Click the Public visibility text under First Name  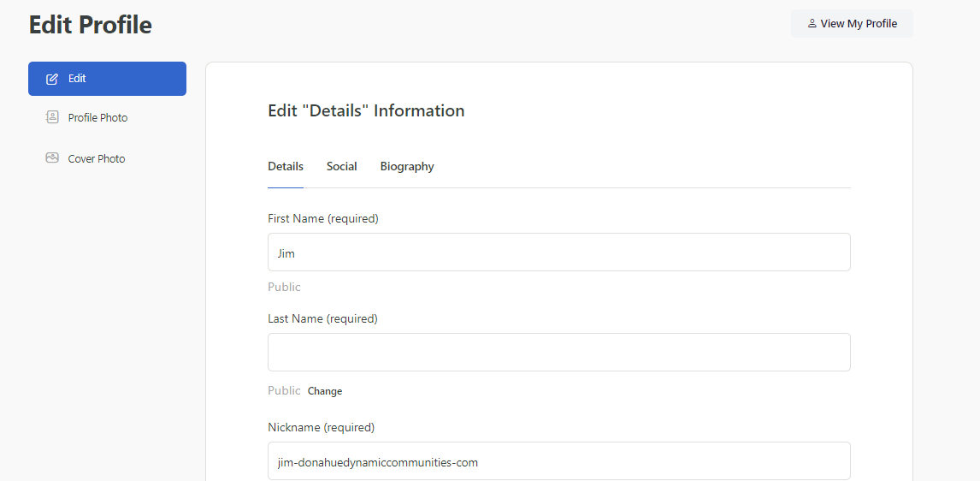(x=285, y=287)
